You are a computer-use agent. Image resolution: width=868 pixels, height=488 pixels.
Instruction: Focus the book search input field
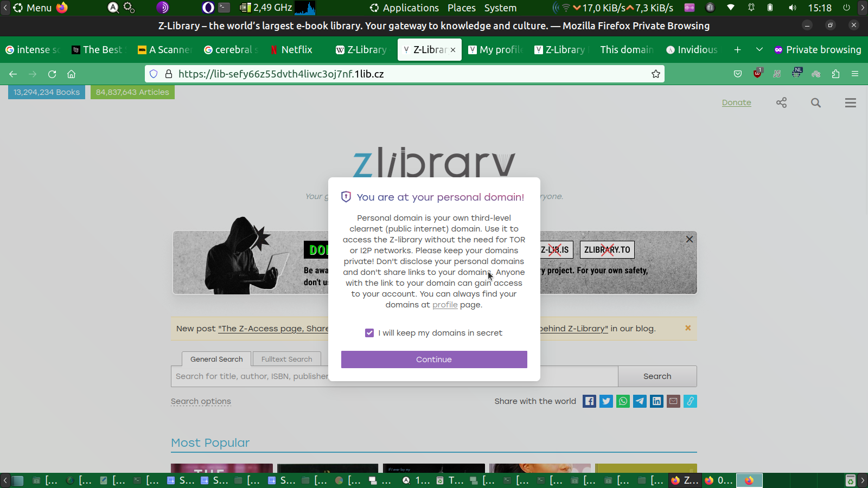pyautogui.click(x=394, y=376)
